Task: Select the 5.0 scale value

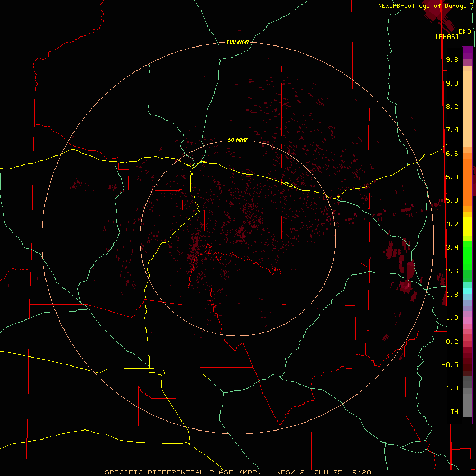Action: click(452, 200)
